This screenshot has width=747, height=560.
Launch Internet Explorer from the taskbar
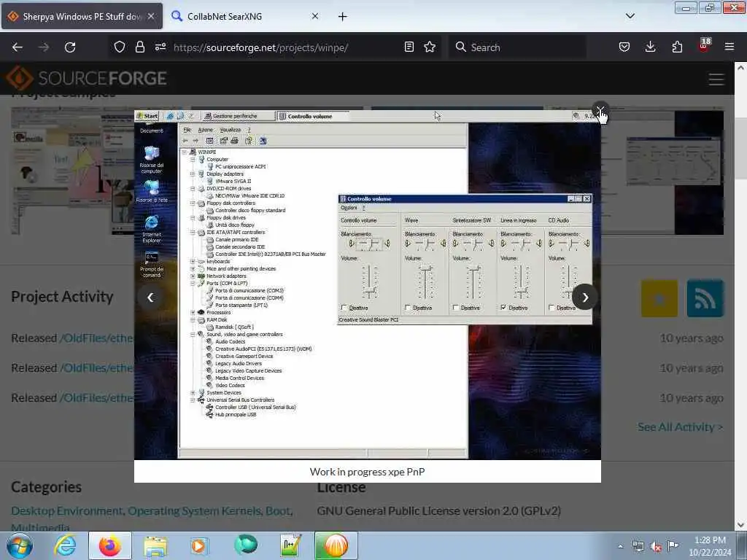[x=65, y=545]
